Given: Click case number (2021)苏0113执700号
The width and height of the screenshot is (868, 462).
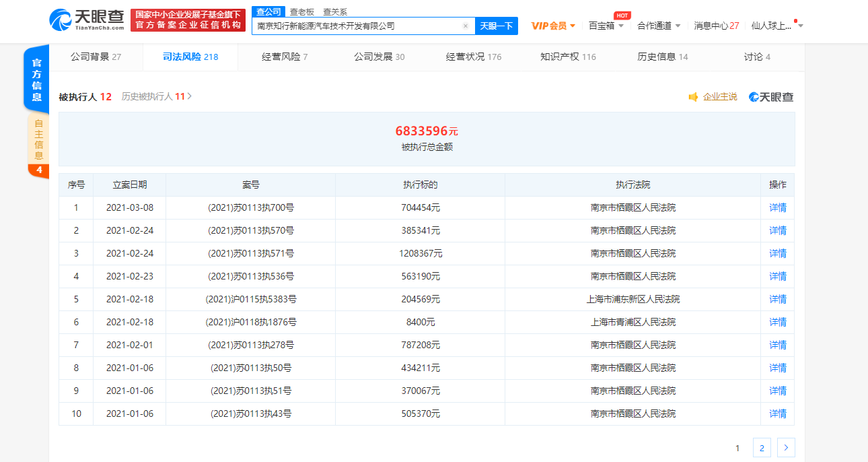Looking at the screenshot, I should 251,208.
